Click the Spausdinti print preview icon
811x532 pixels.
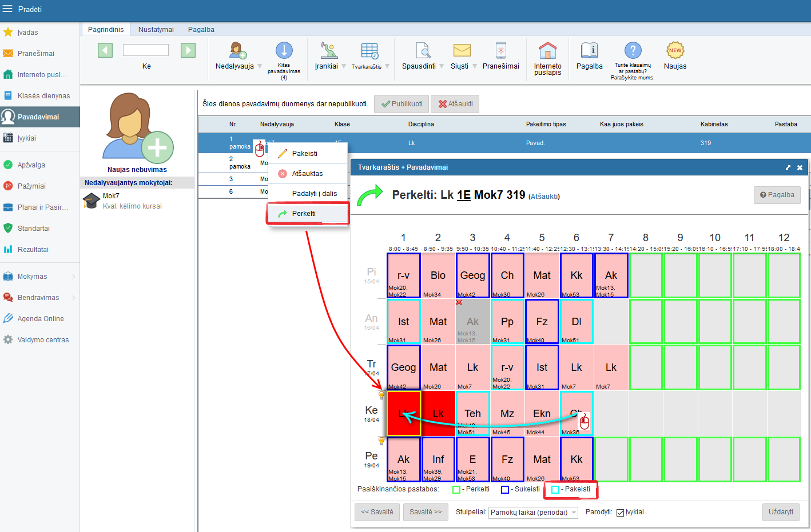(423, 50)
